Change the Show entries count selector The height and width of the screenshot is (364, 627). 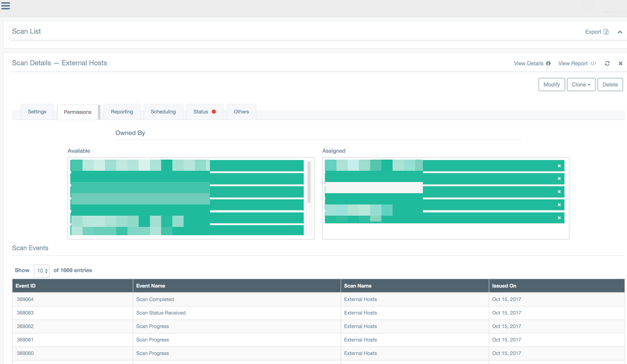coord(42,270)
